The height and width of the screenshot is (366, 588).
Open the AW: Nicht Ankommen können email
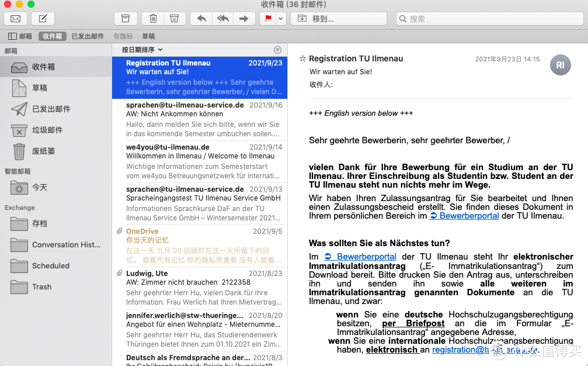click(200, 120)
